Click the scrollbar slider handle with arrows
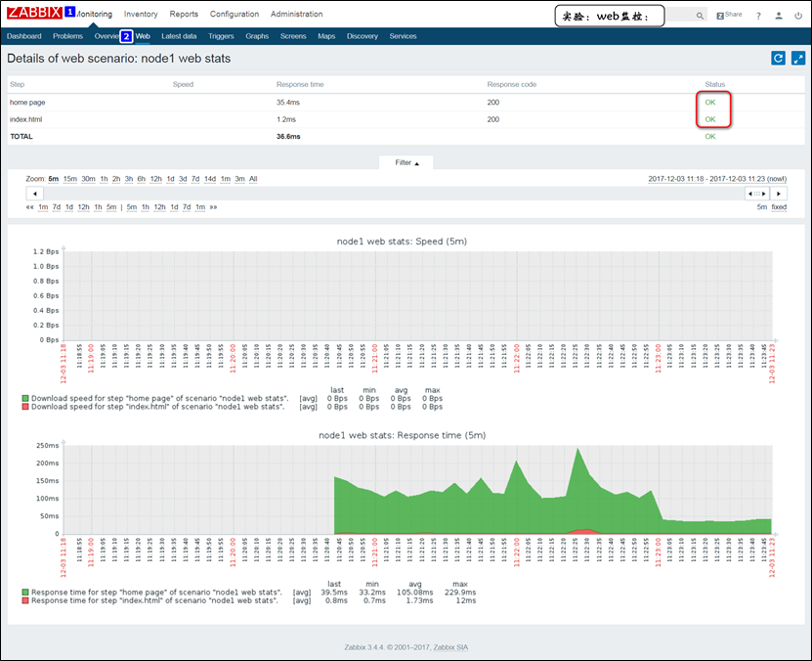812x661 pixels. coord(756,194)
